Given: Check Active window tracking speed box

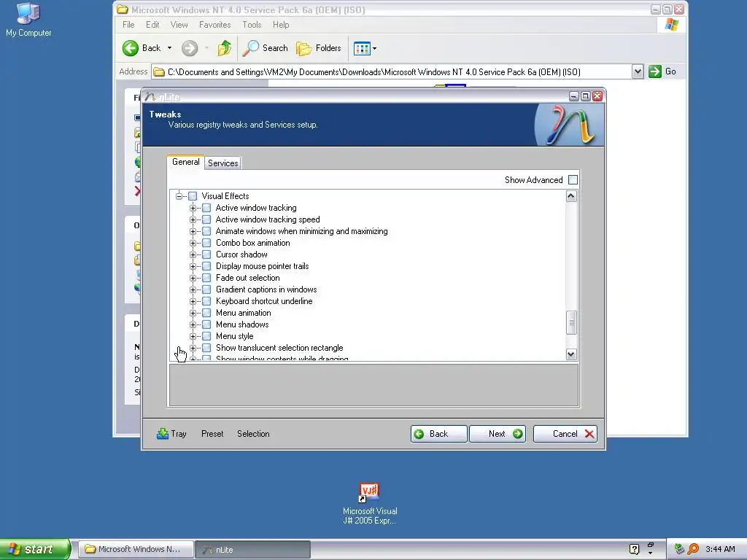Looking at the screenshot, I should [x=206, y=219].
